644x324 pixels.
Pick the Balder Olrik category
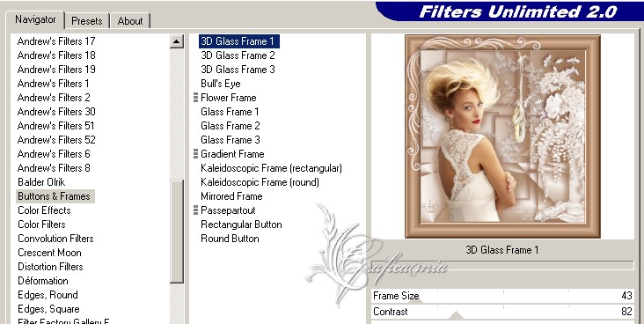pos(41,181)
